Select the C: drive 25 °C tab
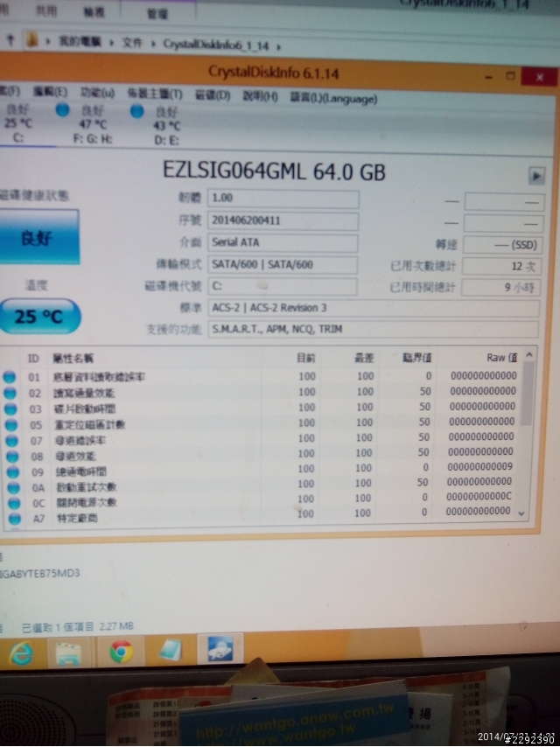 pos(18,123)
